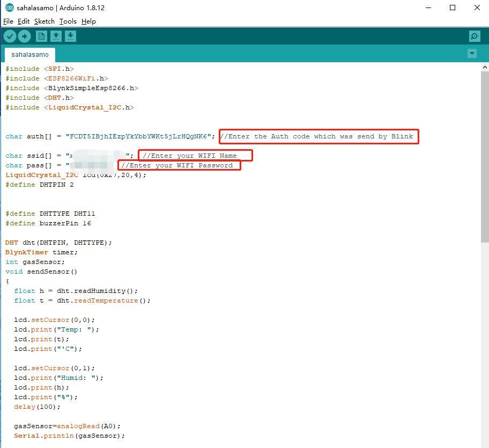
Task: Click the 'lcd.print("%");' line
Action: point(46,398)
